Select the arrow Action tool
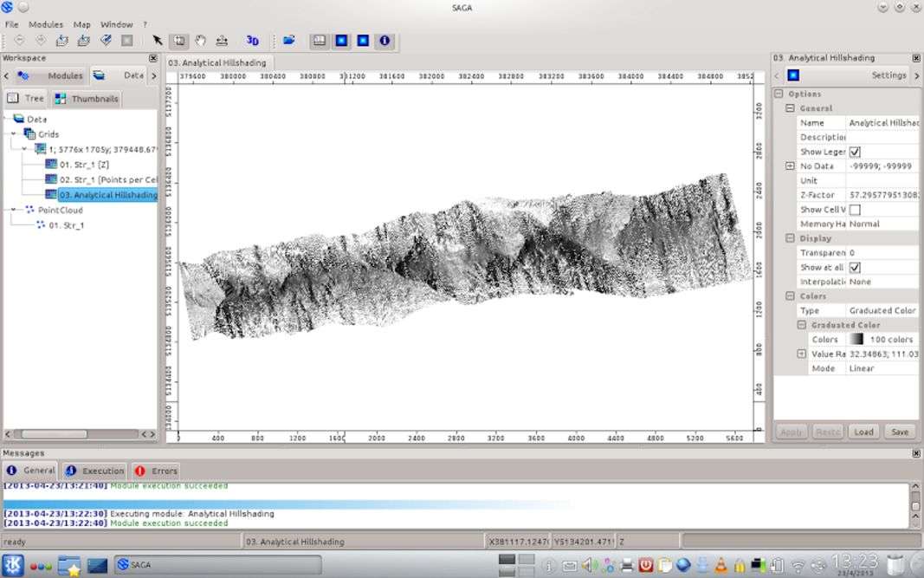924x578 pixels. click(158, 41)
